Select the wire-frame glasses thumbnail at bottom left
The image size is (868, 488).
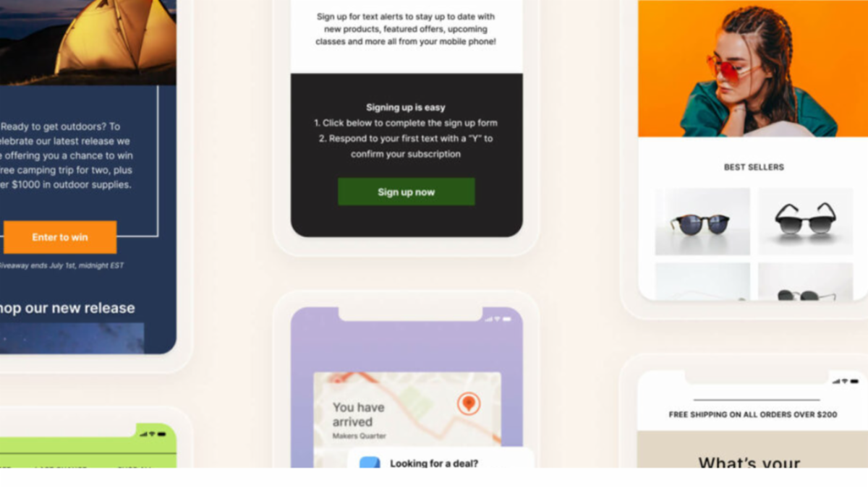coord(702,281)
